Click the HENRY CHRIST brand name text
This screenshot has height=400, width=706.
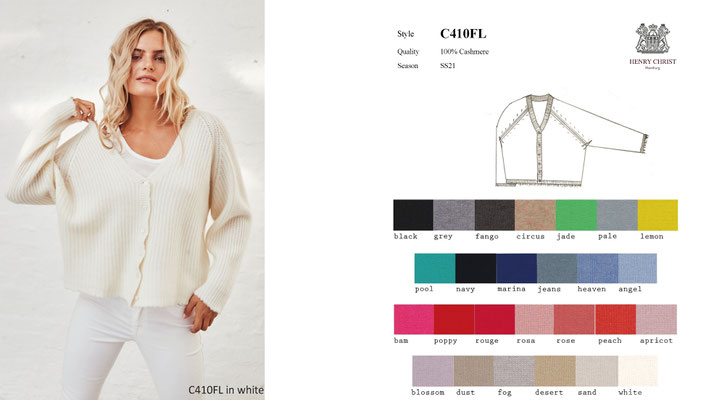[652, 62]
